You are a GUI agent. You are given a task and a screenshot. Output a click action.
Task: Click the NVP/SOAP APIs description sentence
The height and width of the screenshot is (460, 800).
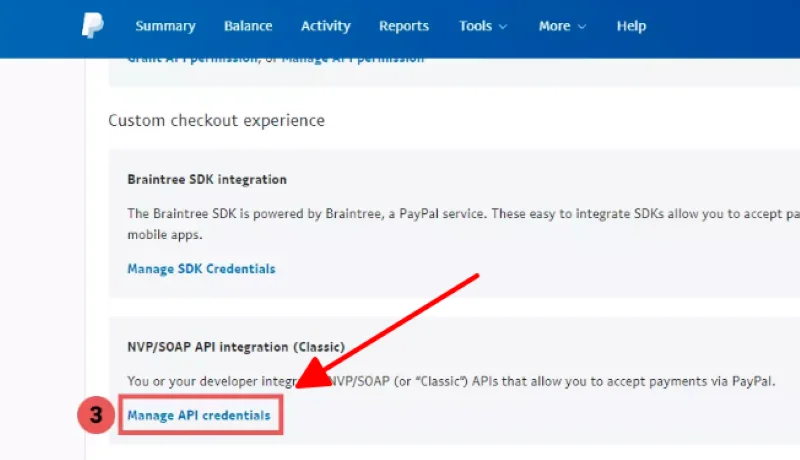point(451,381)
